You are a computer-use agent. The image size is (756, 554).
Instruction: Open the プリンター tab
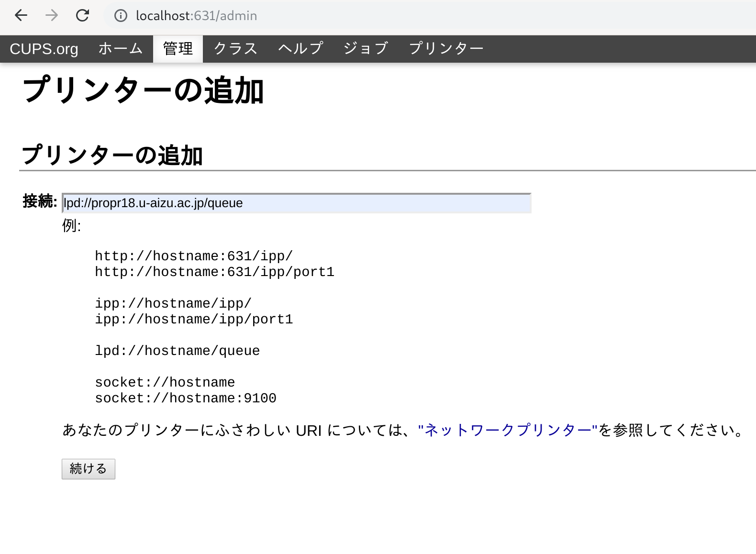click(x=446, y=49)
